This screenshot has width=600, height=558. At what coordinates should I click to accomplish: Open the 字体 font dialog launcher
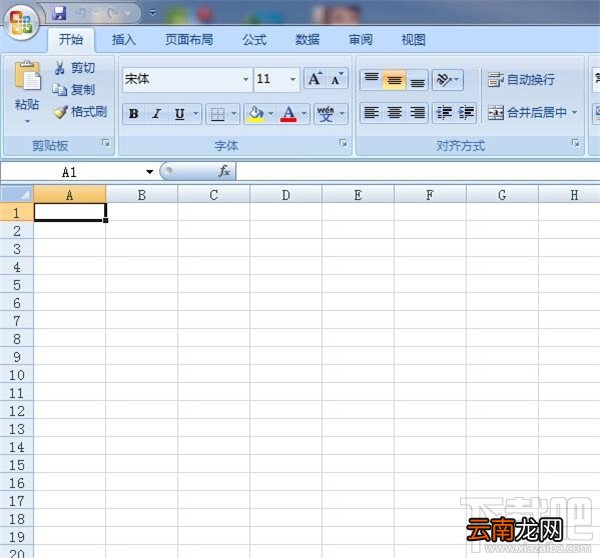343,143
